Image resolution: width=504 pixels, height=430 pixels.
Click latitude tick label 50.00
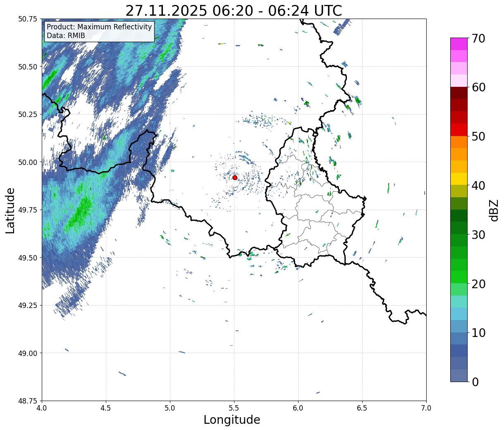[x=28, y=162]
